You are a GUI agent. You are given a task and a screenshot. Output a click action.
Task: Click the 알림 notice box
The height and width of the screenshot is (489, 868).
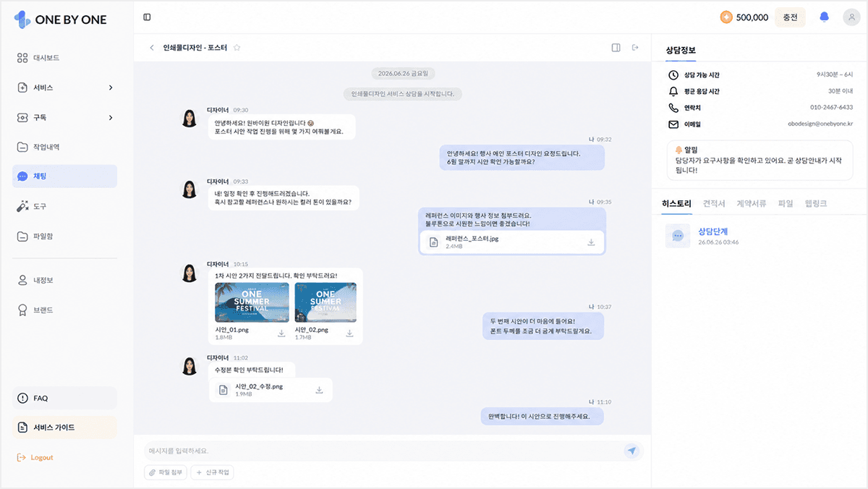click(759, 160)
